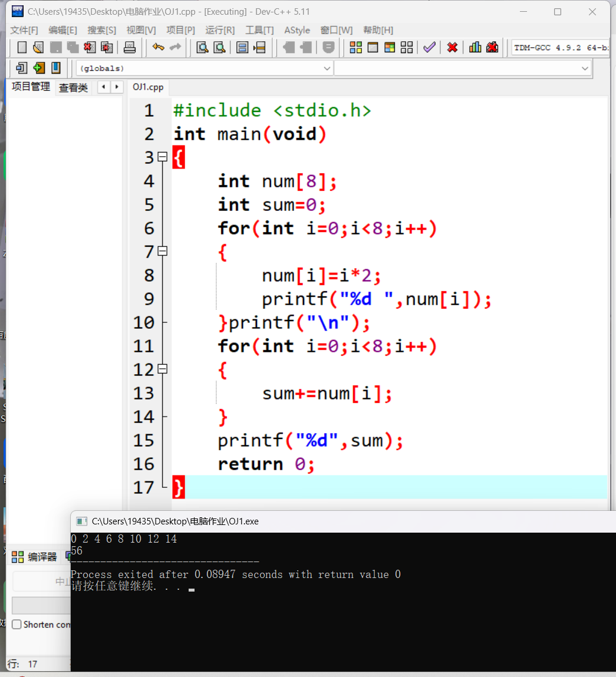Screen dimensions: 616x677
Task: Switch to the 查看类 tab
Action: point(73,88)
